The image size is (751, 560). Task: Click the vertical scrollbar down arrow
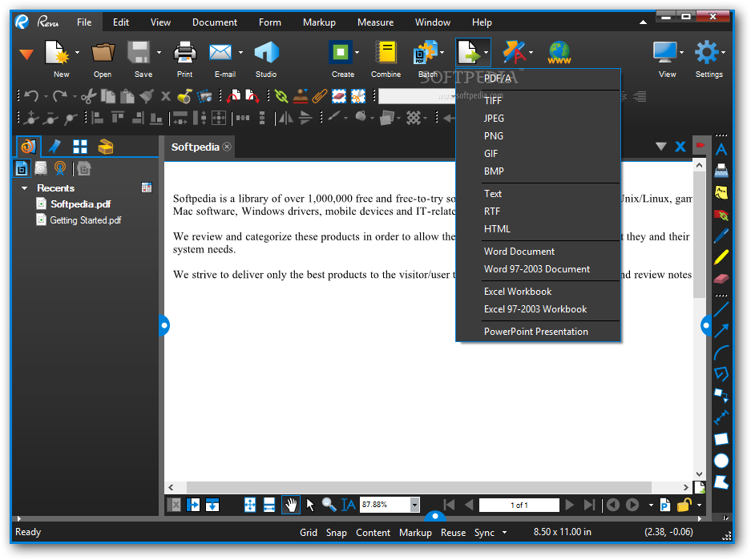[x=699, y=473]
